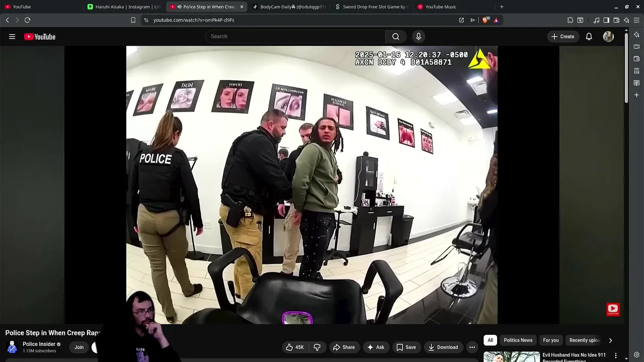Screen dimensions: 644x362
Task: Reload the page with refresh icon
Action: coord(27,20)
